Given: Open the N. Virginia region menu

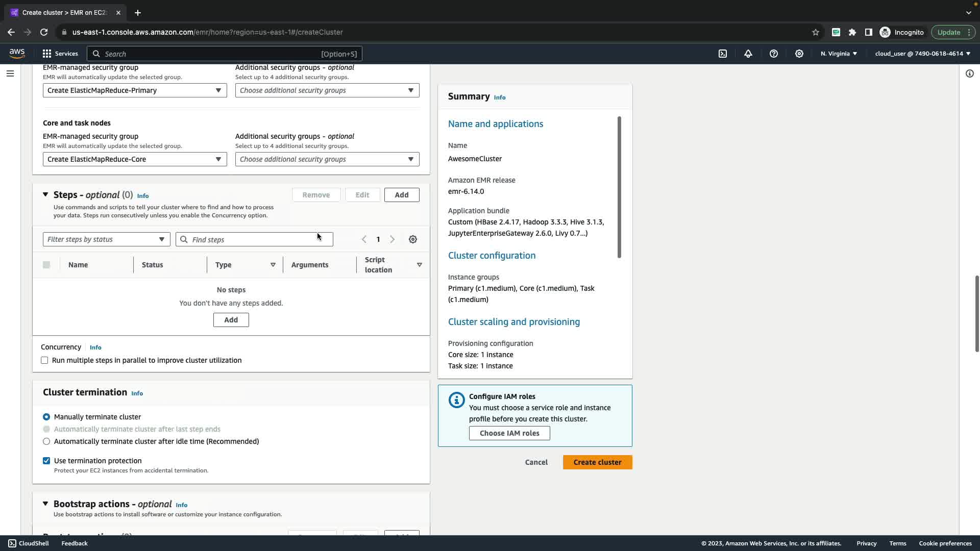Looking at the screenshot, I should (x=839, y=54).
